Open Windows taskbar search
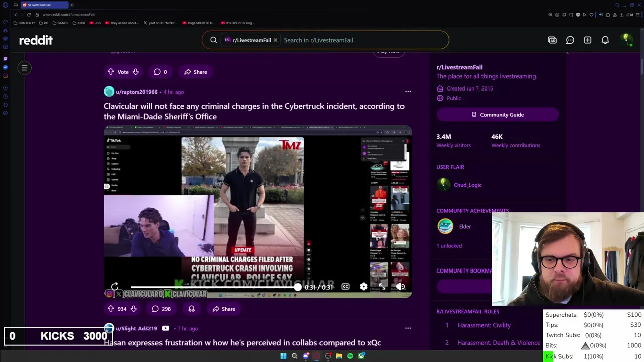644x362 pixels. click(294, 356)
